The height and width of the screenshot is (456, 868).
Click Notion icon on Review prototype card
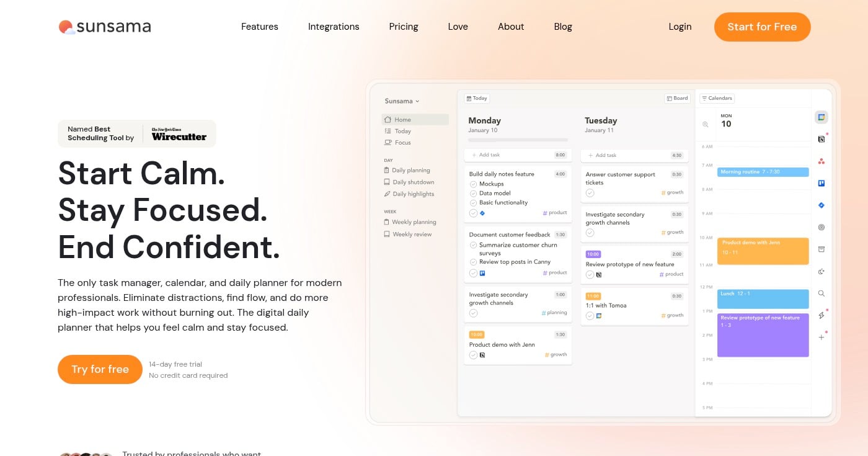tap(599, 274)
